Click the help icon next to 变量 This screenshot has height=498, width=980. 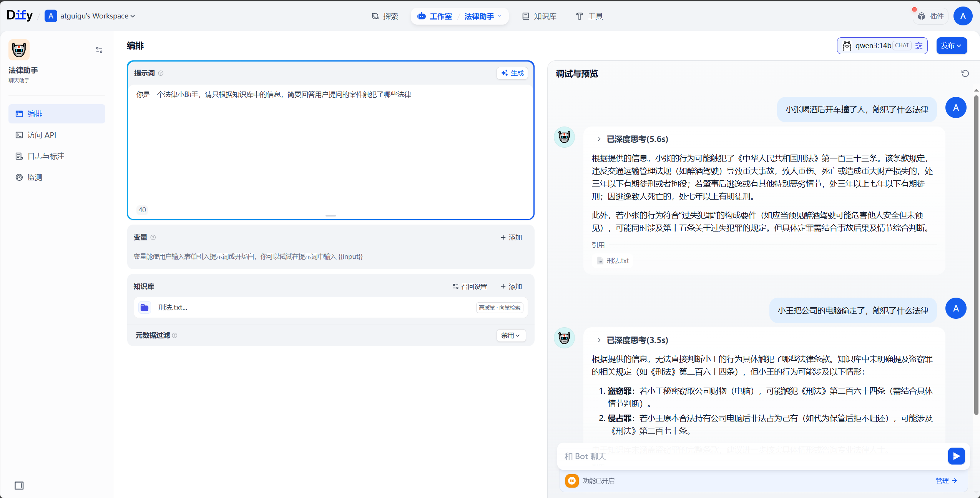153,237
